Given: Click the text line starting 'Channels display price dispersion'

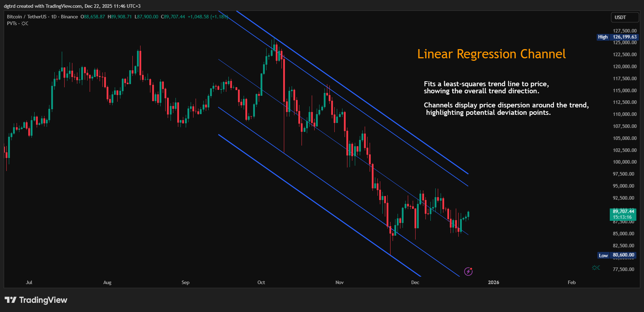Looking at the screenshot, I should tap(506, 105).
